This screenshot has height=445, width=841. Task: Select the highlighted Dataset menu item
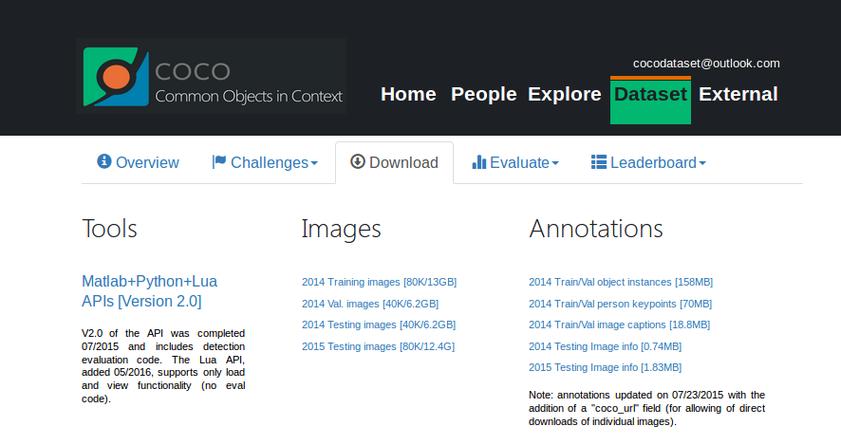(x=650, y=94)
